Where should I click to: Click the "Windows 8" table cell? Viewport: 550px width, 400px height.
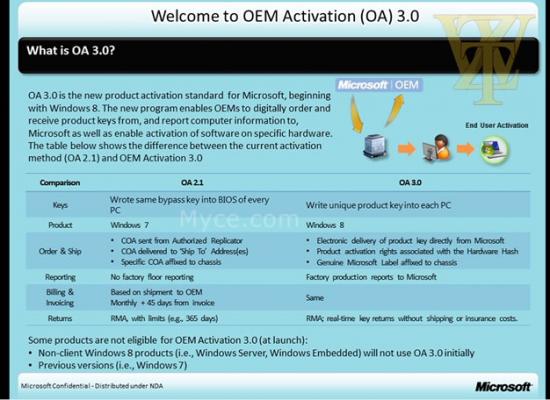325,225
